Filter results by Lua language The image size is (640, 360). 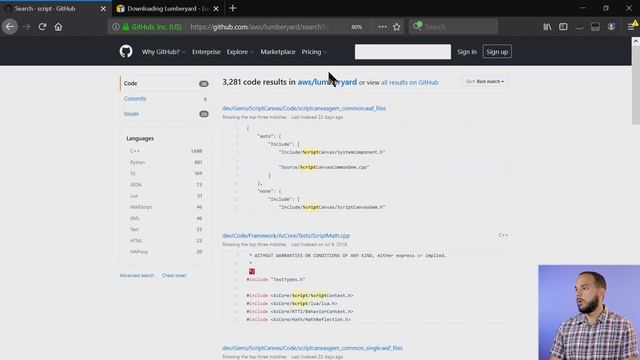pyautogui.click(x=166, y=196)
